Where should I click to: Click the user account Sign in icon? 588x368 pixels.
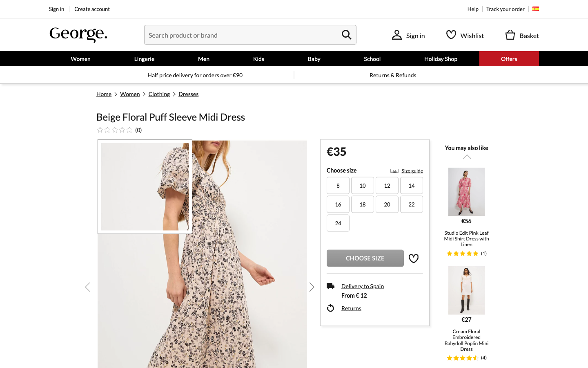(396, 35)
